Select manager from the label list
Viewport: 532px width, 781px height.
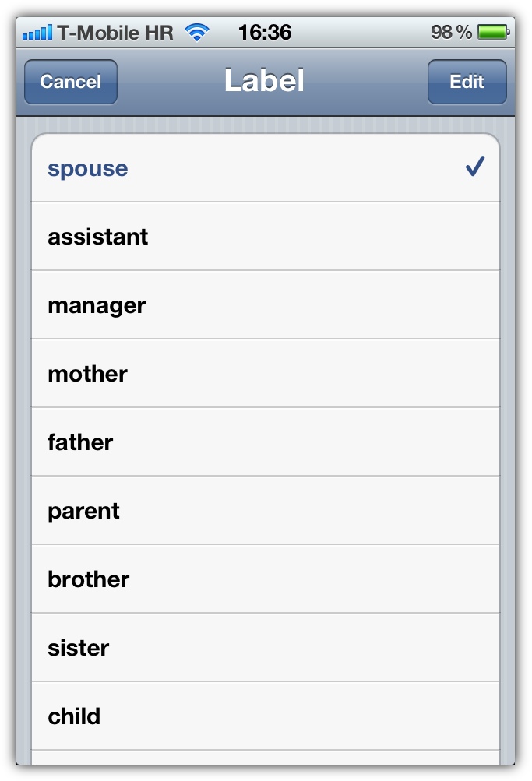pos(266,304)
